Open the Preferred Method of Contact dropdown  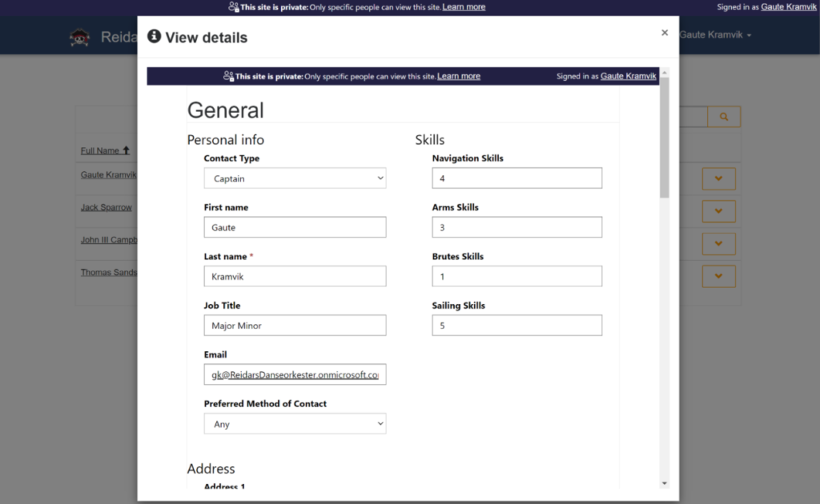click(295, 423)
